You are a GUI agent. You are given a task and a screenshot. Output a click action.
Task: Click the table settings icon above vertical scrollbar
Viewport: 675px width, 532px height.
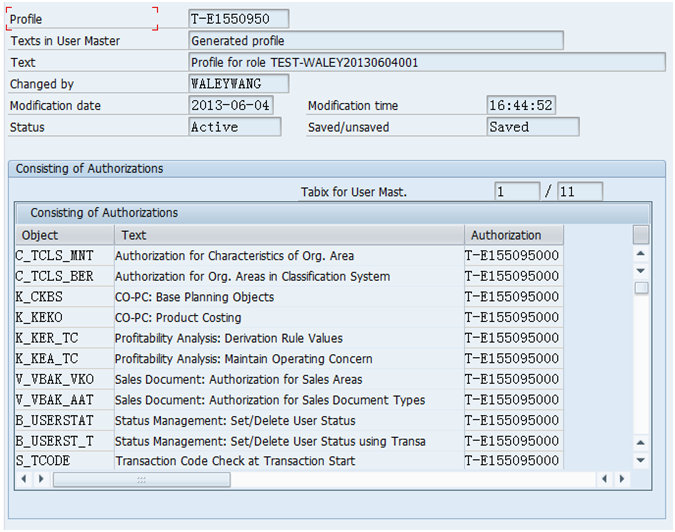[x=641, y=235]
